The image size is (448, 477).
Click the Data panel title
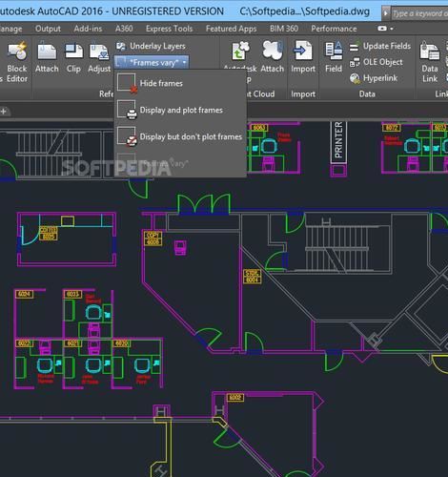(367, 94)
